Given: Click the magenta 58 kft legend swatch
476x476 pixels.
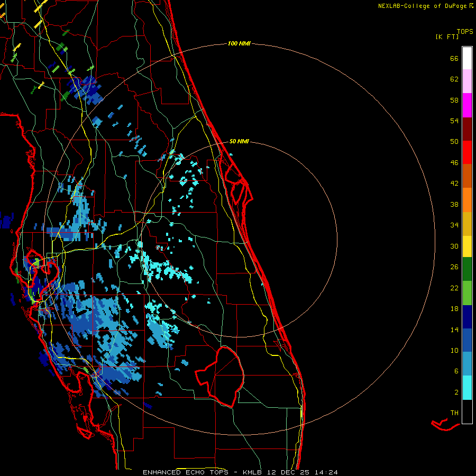Looking at the screenshot, I should tap(467, 105).
